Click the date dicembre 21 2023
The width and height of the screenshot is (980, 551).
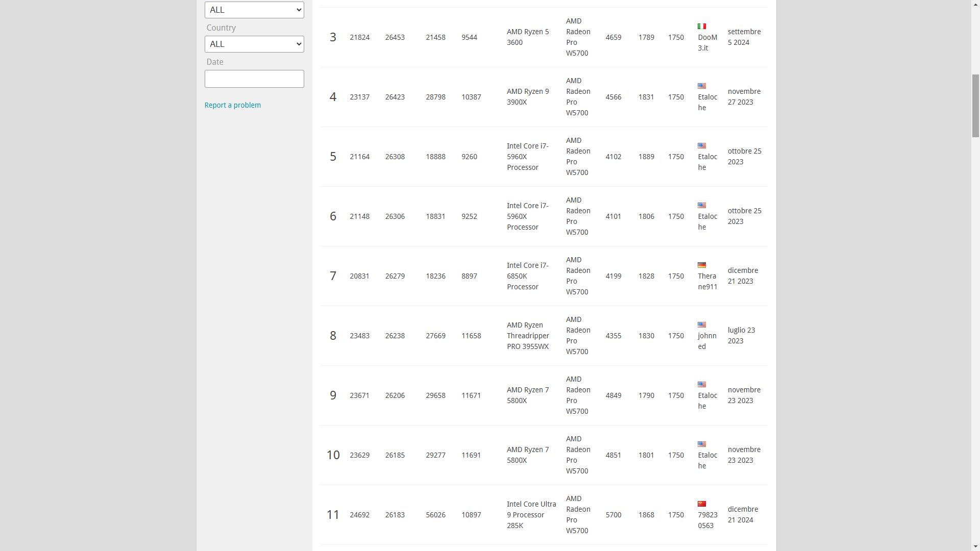coord(743,276)
